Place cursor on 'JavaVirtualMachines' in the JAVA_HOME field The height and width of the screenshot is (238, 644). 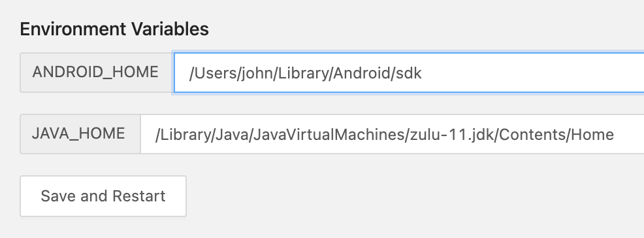point(329,135)
